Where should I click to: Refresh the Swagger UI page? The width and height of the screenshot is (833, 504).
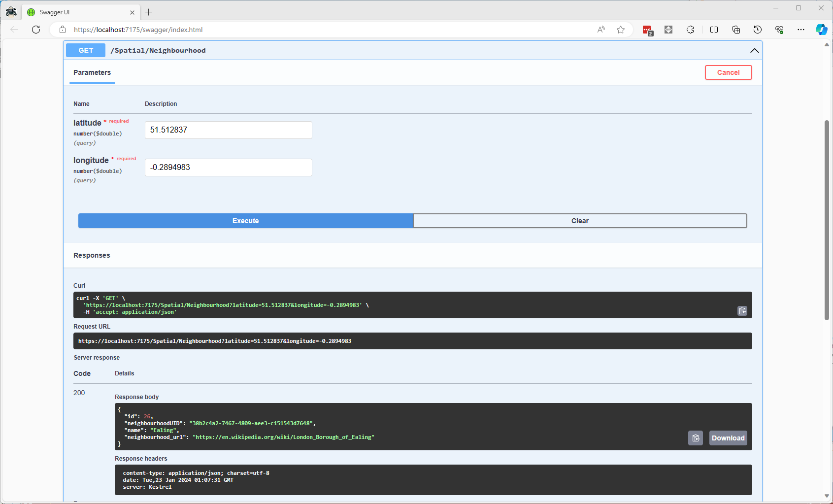(36, 30)
